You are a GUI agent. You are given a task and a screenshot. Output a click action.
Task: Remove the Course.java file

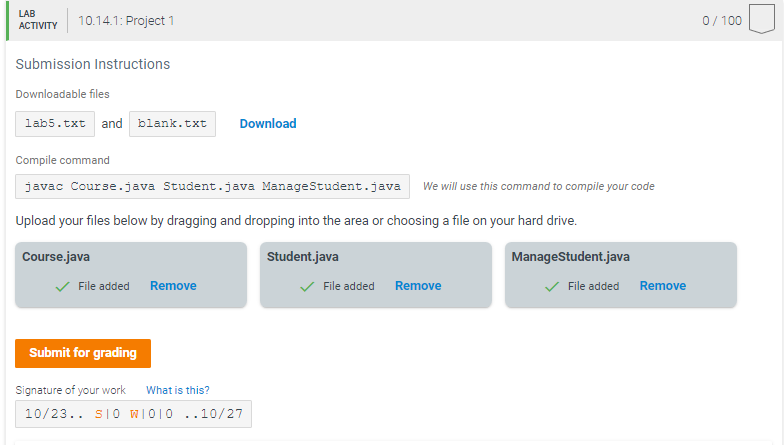(174, 286)
